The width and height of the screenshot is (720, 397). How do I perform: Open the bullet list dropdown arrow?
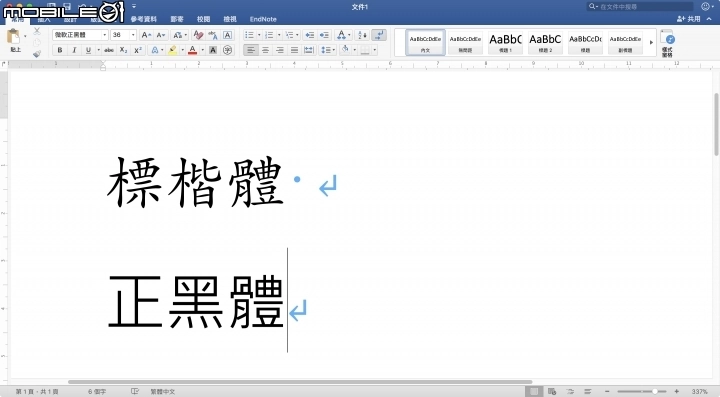[x=259, y=35]
